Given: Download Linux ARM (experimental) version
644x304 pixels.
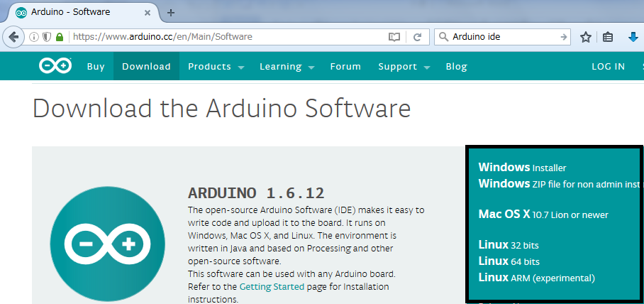Looking at the screenshot, I should pos(536,278).
